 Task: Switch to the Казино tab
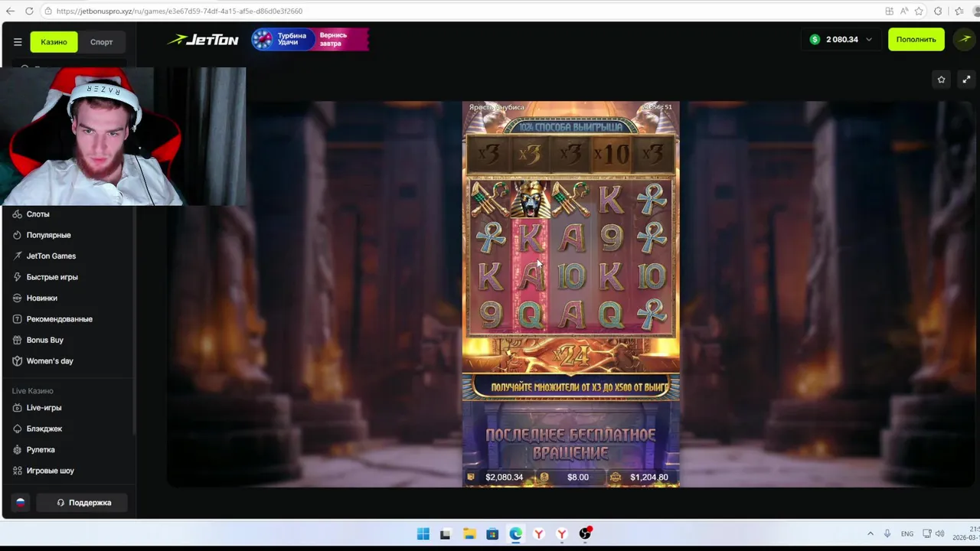[54, 42]
